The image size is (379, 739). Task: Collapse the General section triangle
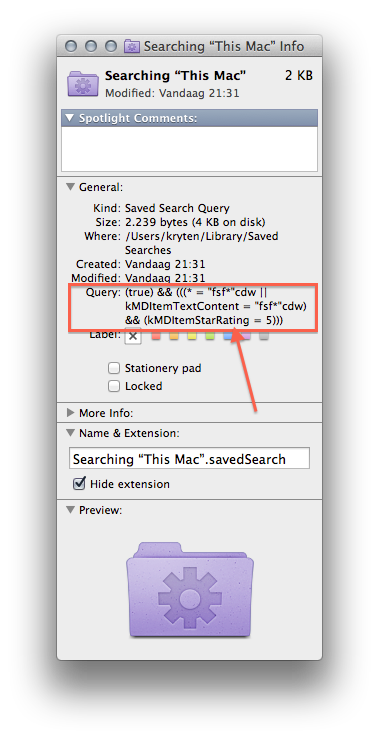(70, 187)
